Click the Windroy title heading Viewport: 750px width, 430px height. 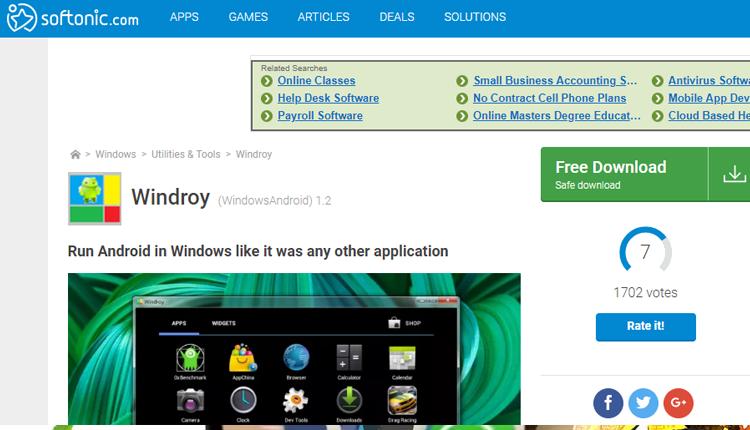tap(171, 198)
